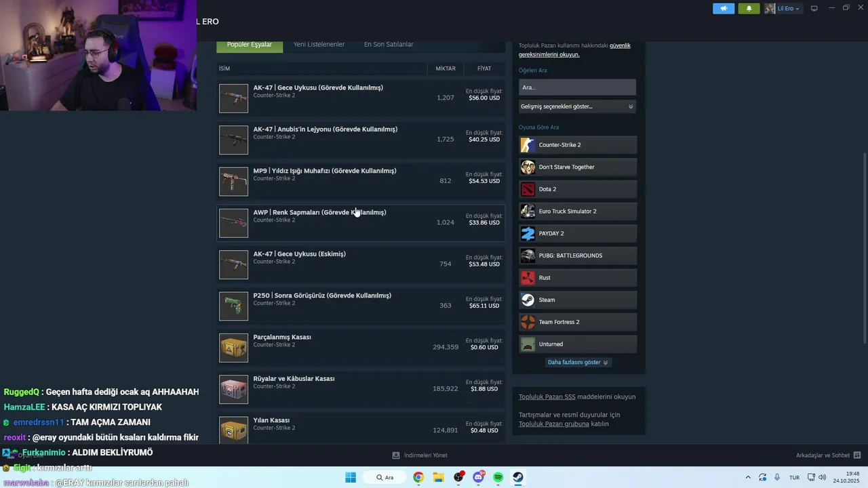Image resolution: width=868 pixels, height=488 pixels.
Task: Sort listings by FİYAT column
Action: (x=484, y=68)
